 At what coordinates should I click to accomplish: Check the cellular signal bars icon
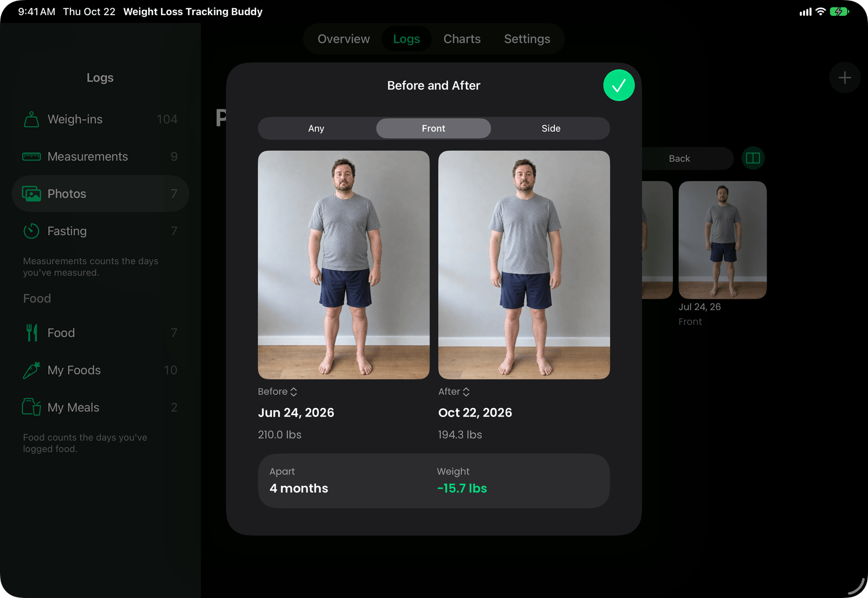point(806,12)
